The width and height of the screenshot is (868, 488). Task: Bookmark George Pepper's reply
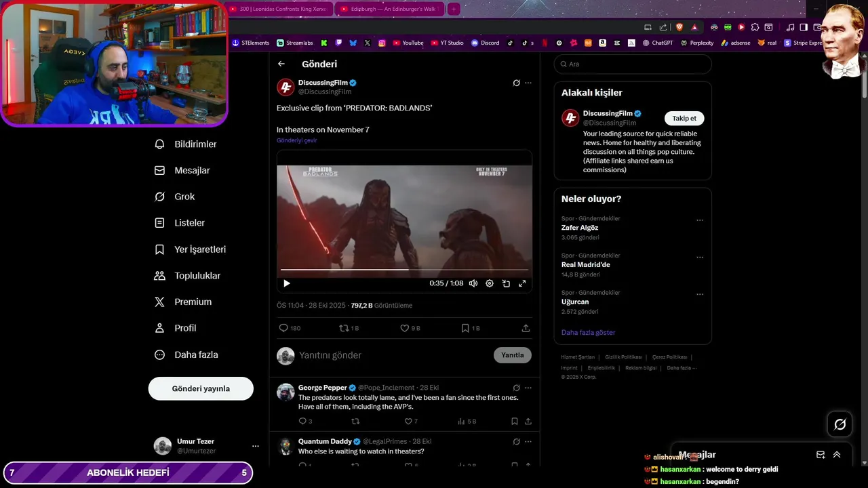[515, 422]
